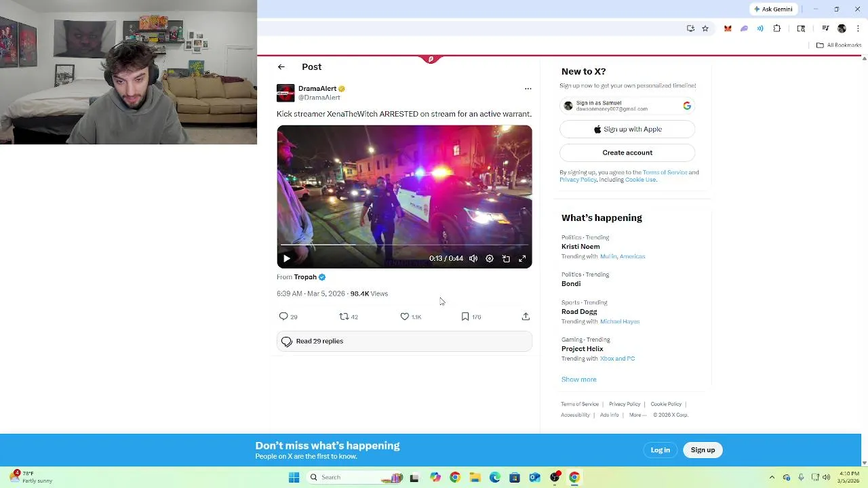Sign in as Samuel with Google
The image size is (868, 488).
627,106
